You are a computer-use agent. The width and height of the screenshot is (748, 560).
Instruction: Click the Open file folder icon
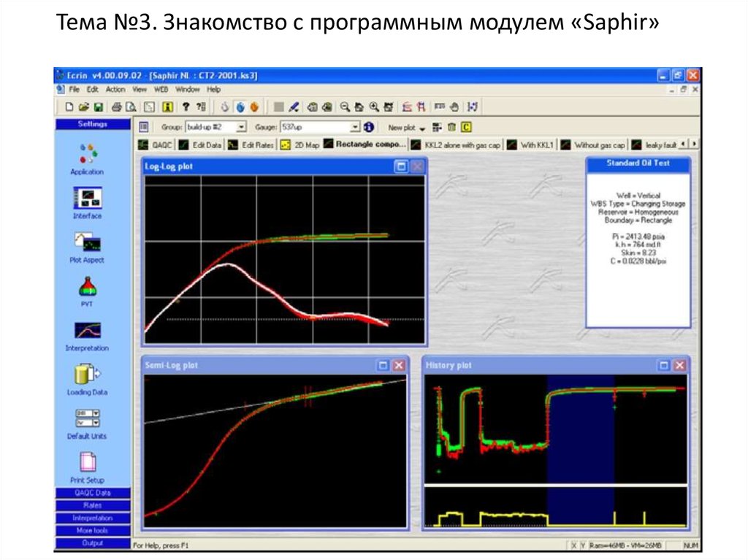(84, 107)
